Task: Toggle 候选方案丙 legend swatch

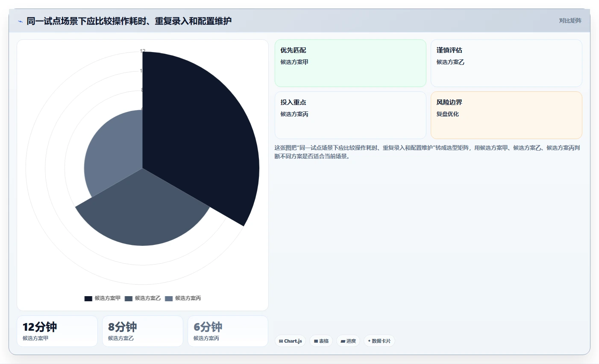Action: (169, 298)
